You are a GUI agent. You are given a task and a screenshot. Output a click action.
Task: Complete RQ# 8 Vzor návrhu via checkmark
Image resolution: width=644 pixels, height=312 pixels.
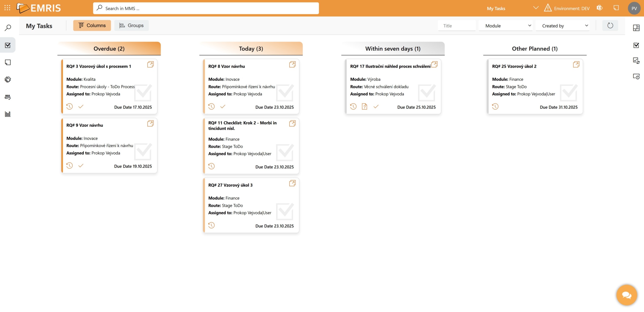click(x=222, y=107)
